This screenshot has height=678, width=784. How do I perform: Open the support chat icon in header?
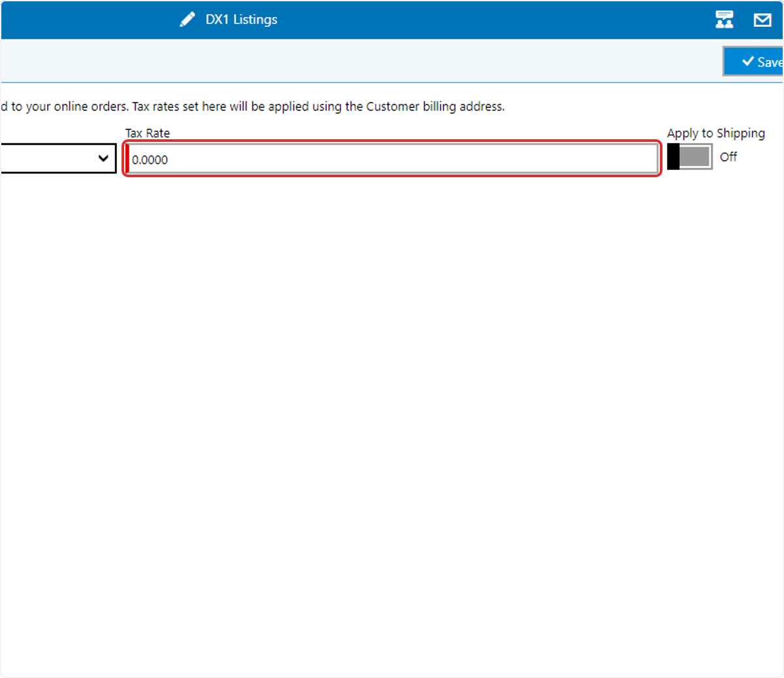click(x=725, y=20)
